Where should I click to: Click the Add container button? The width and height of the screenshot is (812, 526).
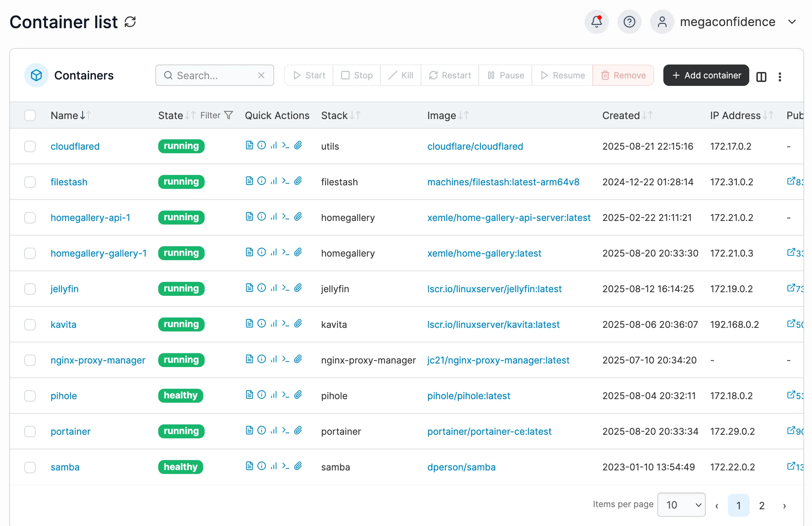(x=706, y=75)
